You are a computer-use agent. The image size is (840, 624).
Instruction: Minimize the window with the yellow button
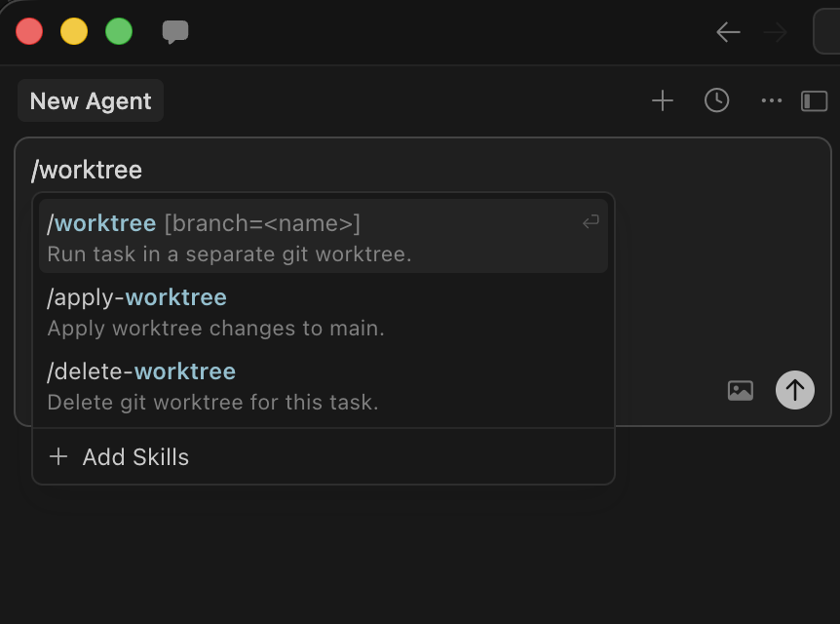pyautogui.click(x=74, y=32)
